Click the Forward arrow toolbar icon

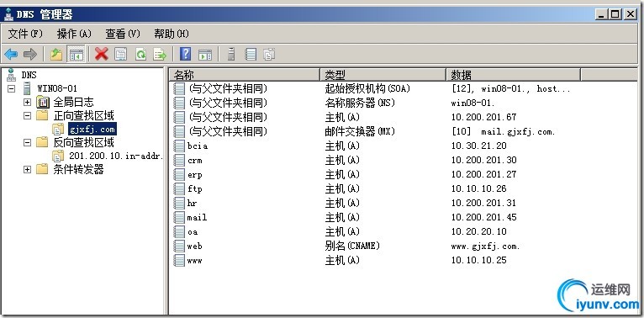(x=30, y=54)
